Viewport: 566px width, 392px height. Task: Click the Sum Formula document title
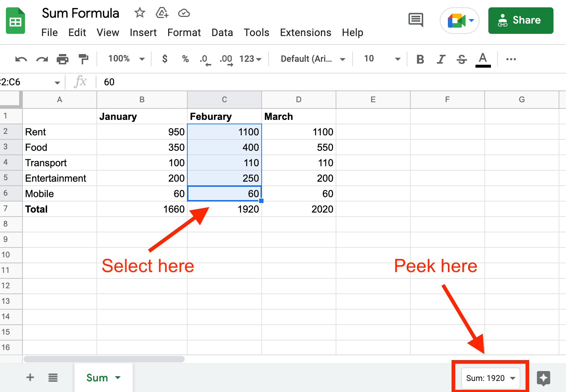(x=81, y=13)
